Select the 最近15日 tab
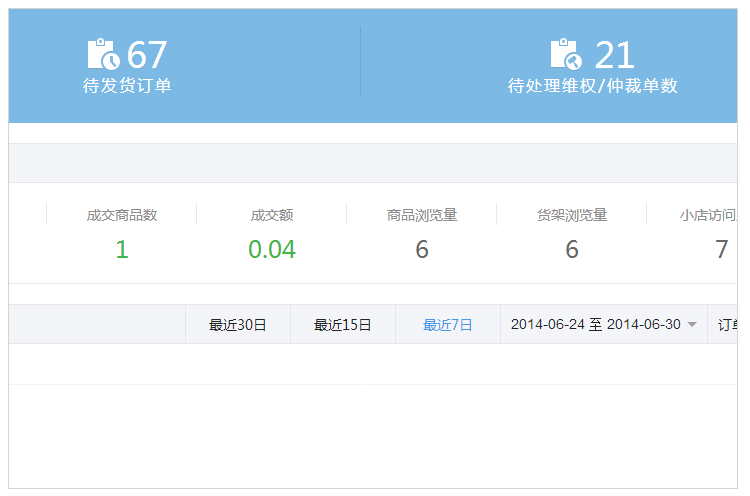Screen dimensions: 750x496 click(342, 325)
